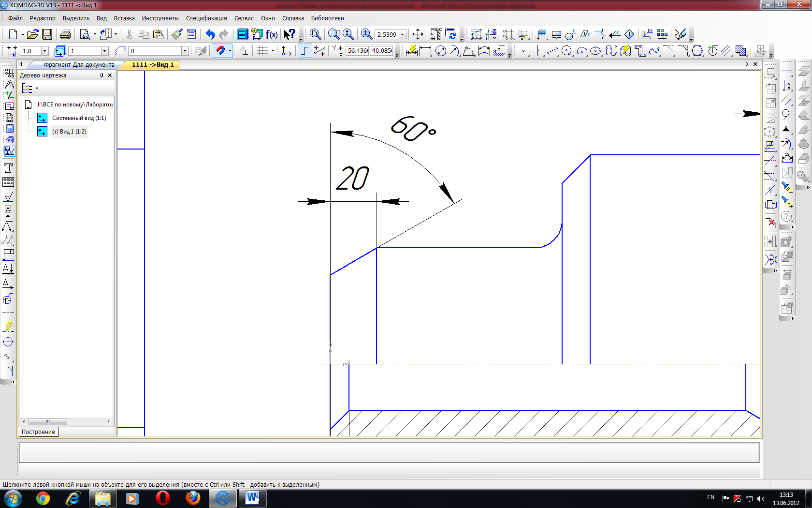
Task: Open the Файл menu
Action: pos(15,18)
